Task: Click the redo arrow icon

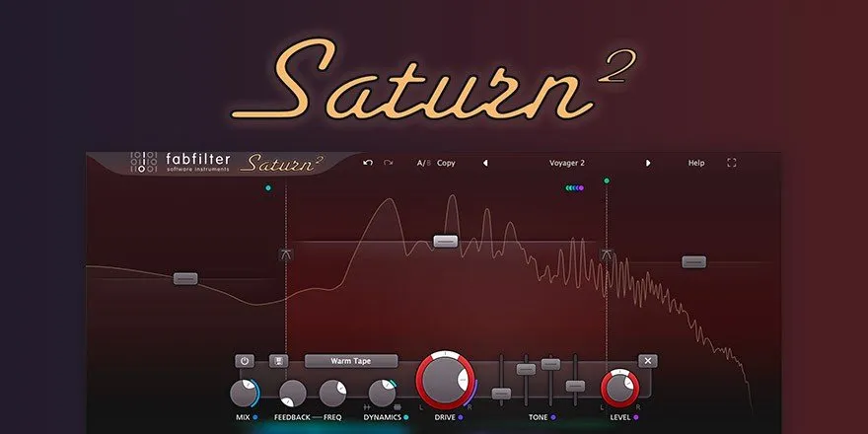Action: 388,163
